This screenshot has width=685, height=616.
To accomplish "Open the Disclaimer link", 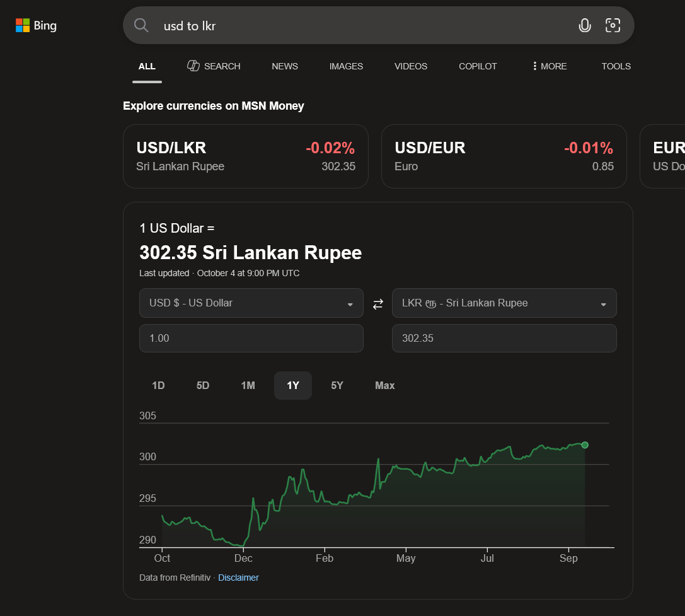I will 238,578.
